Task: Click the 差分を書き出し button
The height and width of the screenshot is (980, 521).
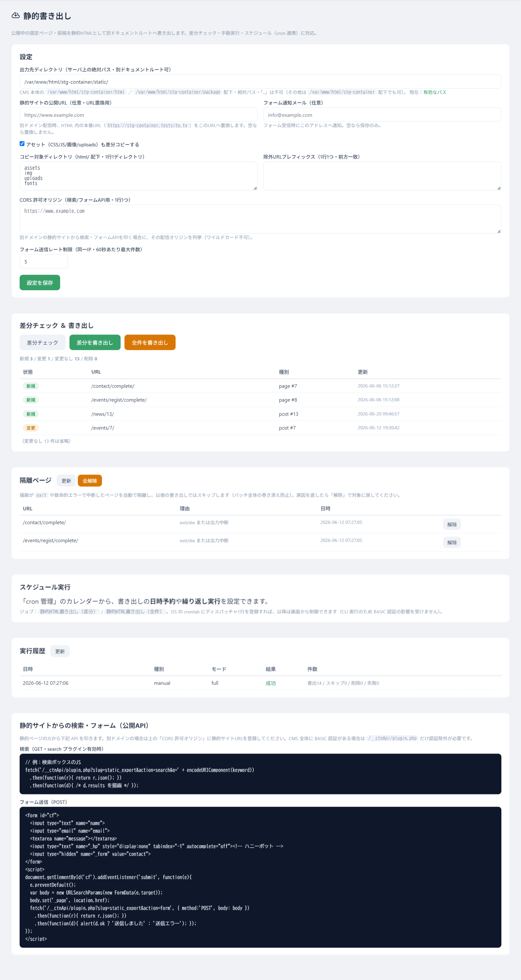Action: pos(95,343)
